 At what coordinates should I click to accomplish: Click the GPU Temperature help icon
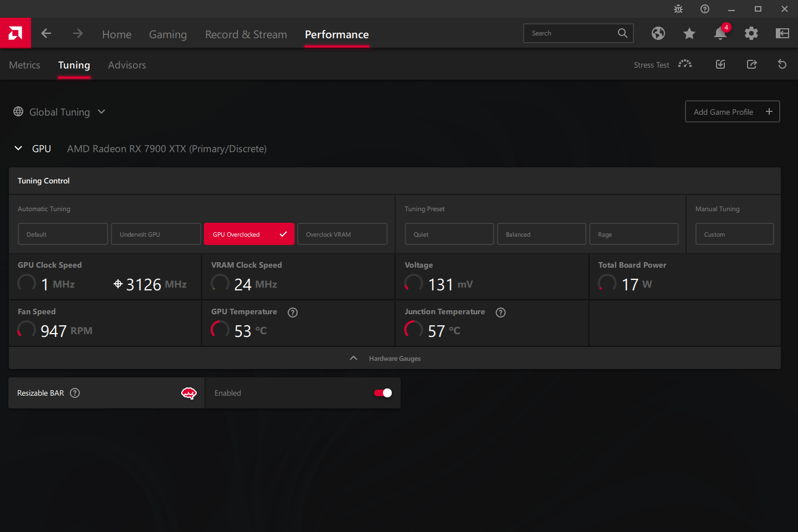click(293, 313)
